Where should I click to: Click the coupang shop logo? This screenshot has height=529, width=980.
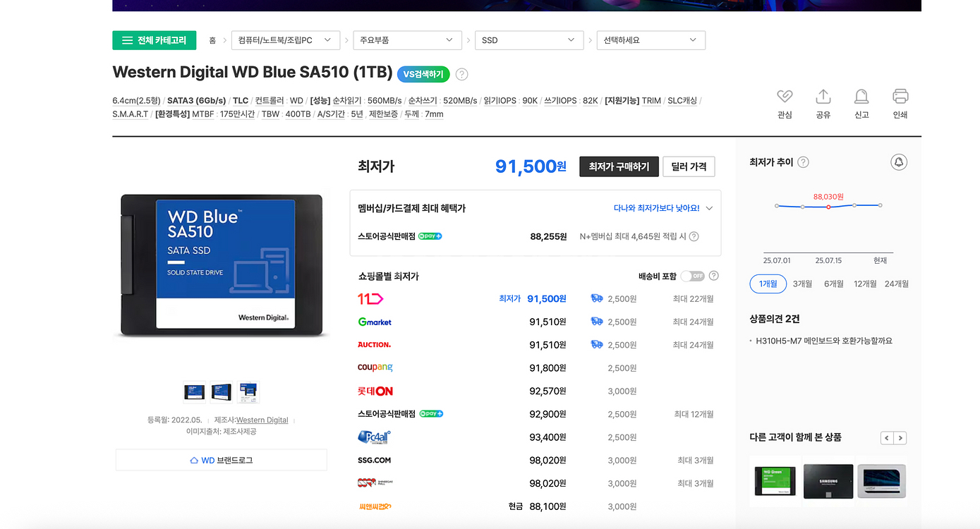coord(375,367)
